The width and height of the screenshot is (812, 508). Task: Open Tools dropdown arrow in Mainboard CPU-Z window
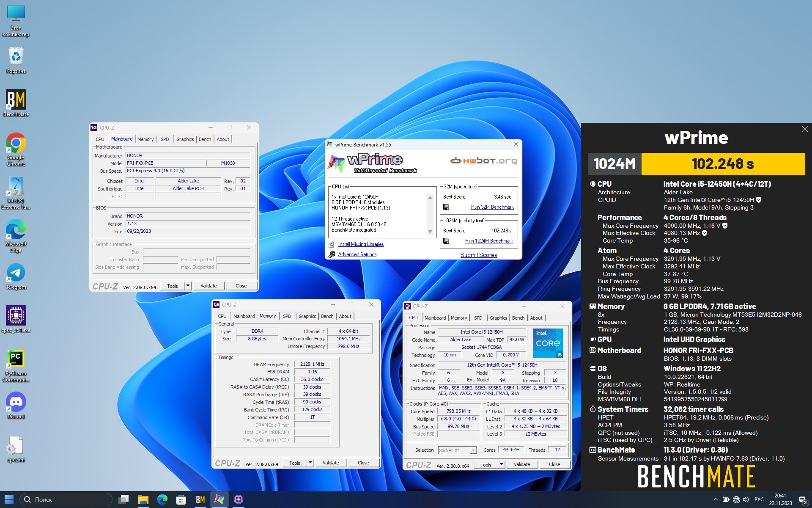click(188, 286)
